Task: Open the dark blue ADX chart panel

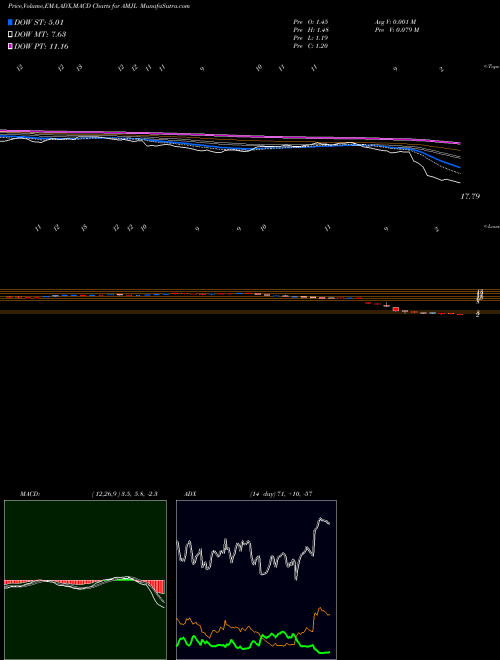Action: click(x=256, y=580)
